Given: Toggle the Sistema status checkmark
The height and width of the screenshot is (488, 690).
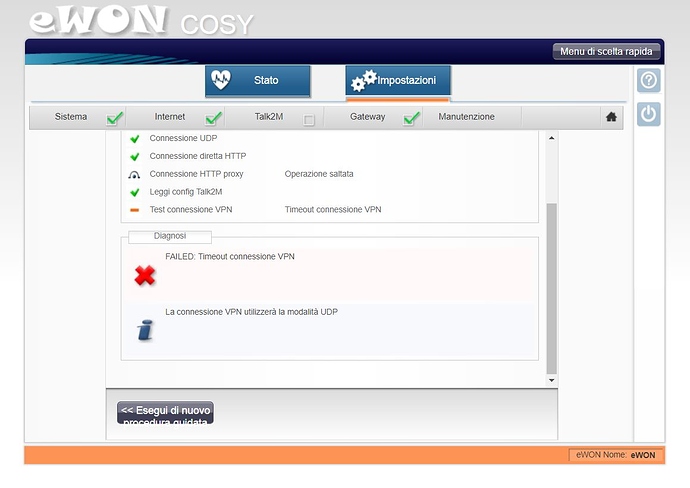Looking at the screenshot, I should [115, 118].
